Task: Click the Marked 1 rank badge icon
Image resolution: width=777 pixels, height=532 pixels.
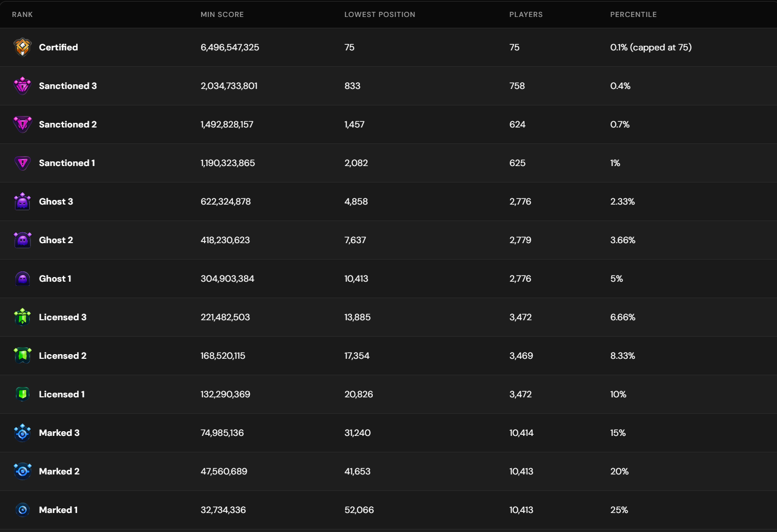Action: (23, 510)
